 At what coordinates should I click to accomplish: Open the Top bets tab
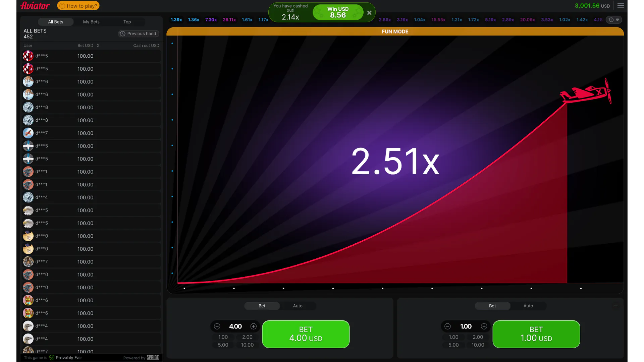[127, 22]
